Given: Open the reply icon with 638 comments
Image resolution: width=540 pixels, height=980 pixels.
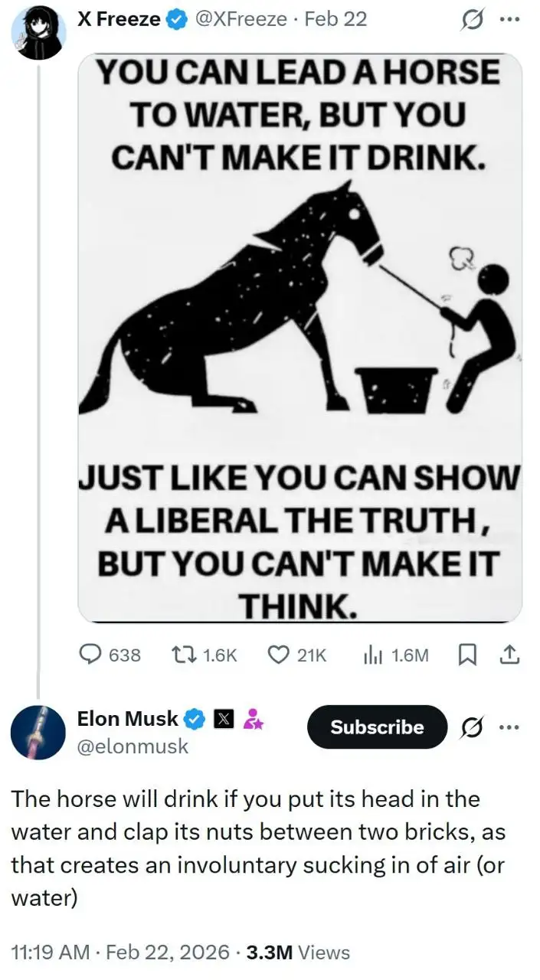Looking at the screenshot, I should coord(91,655).
